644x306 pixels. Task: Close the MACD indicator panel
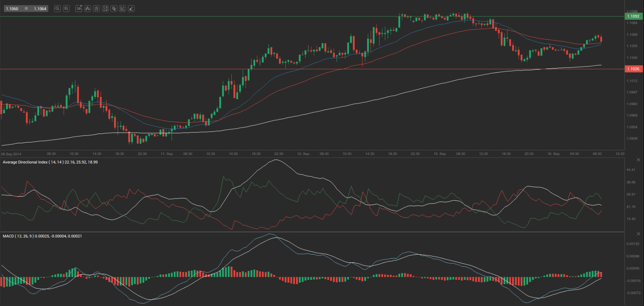(x=638, y=234)
